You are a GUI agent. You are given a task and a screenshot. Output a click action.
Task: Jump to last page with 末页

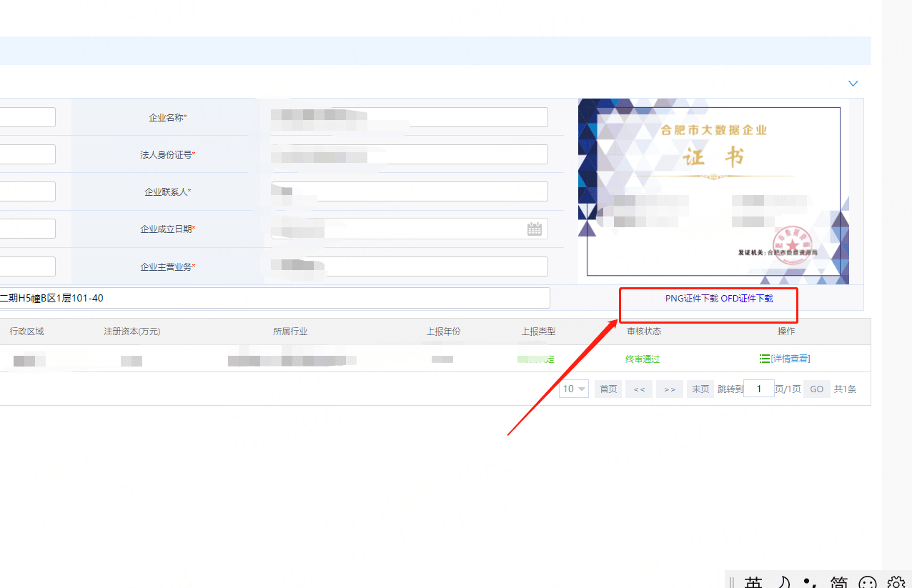point(700,389)
